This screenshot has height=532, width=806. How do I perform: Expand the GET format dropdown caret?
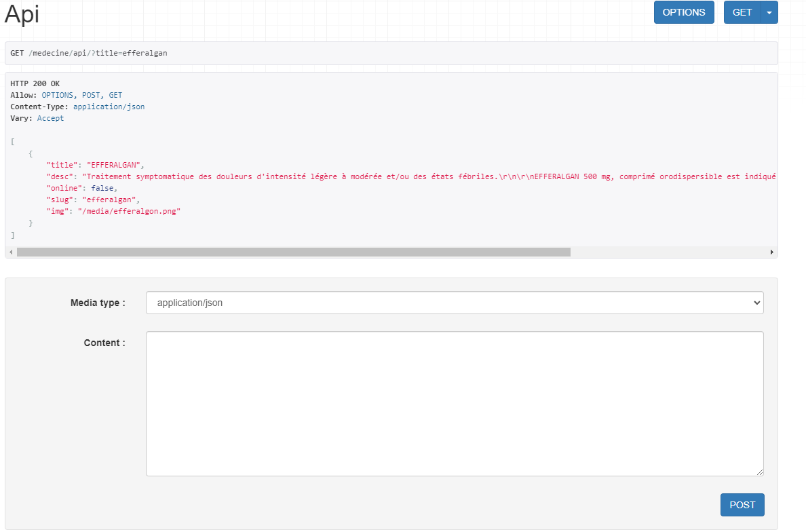[769, 12]
